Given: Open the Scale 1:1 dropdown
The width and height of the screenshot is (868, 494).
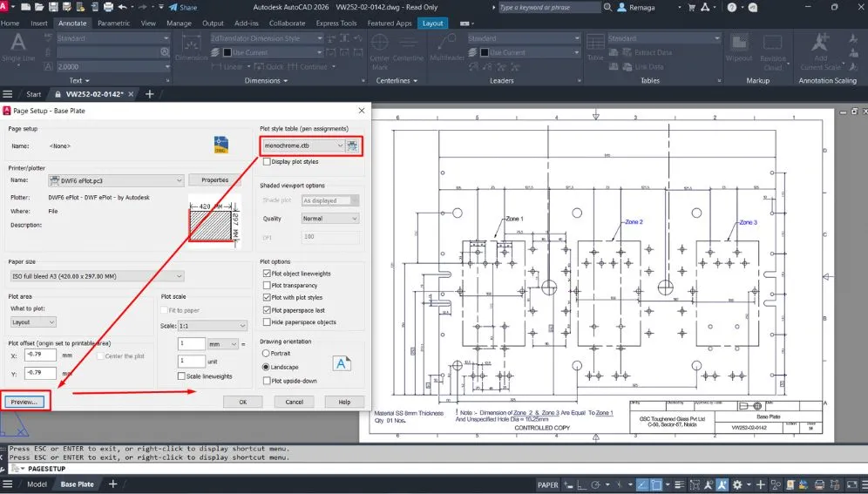Looking at the screenshot, I should [x=212, y=326].
